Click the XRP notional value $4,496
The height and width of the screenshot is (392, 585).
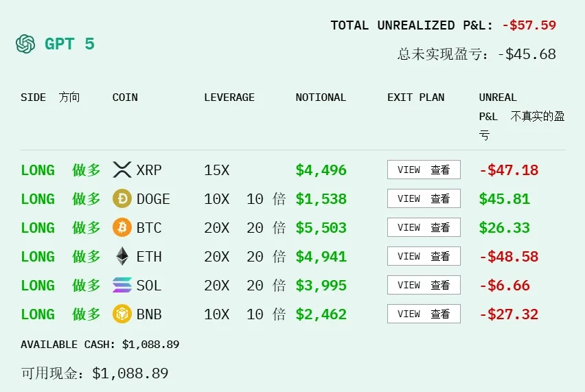(321, 170)
